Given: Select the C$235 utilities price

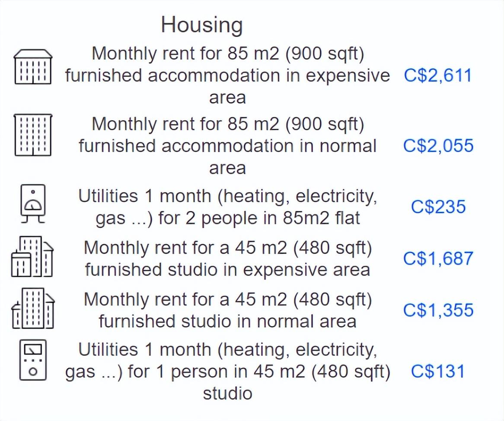Looking at the screenshot, I should [x=438, y=207].
